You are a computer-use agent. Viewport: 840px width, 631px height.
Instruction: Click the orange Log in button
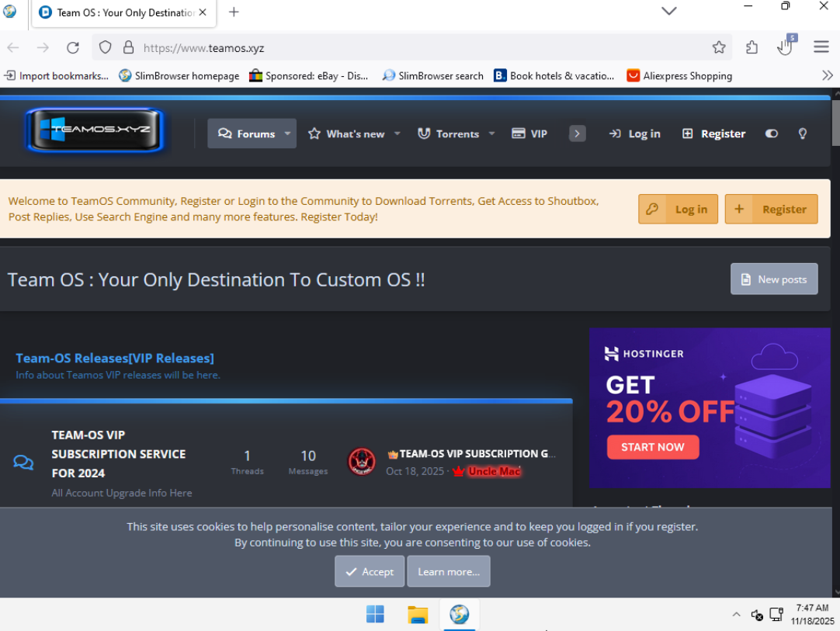(678, 209)
